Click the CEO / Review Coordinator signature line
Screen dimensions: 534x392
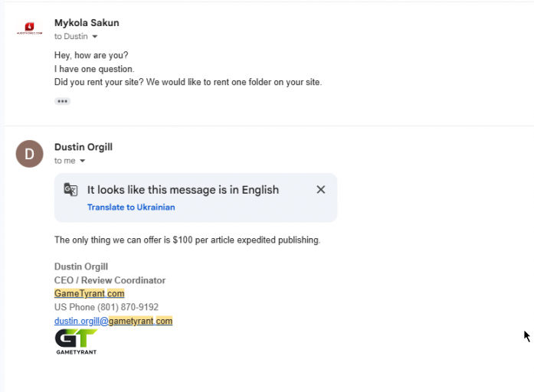110,280
